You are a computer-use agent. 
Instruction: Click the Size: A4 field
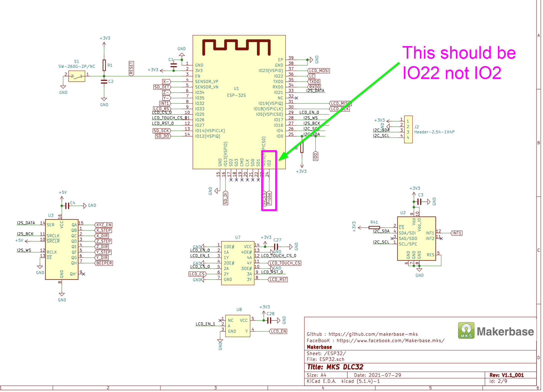(x=317, y=375)
